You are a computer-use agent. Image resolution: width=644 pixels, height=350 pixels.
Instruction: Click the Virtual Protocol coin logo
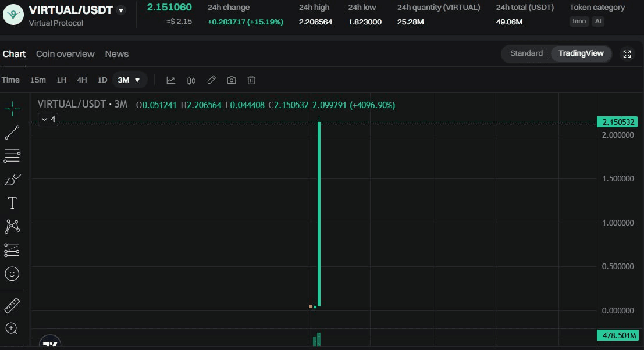pos(13,15)
